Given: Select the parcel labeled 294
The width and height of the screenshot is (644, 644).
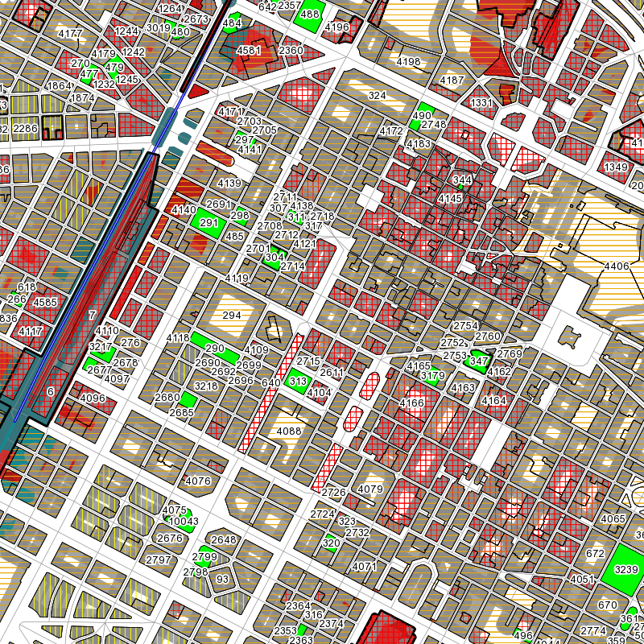Looking at the screenshot, I should coord(232,315).
